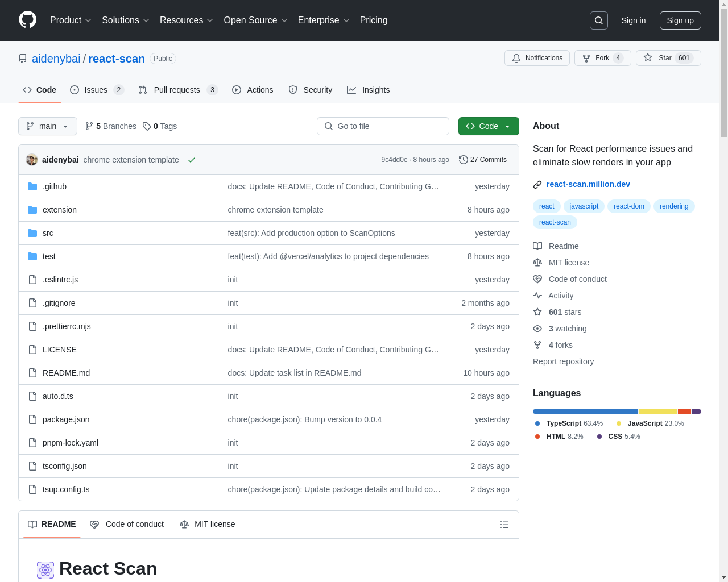Click the rendering topic tag
This screenshot has height=582, width=728.
point(674,206)
